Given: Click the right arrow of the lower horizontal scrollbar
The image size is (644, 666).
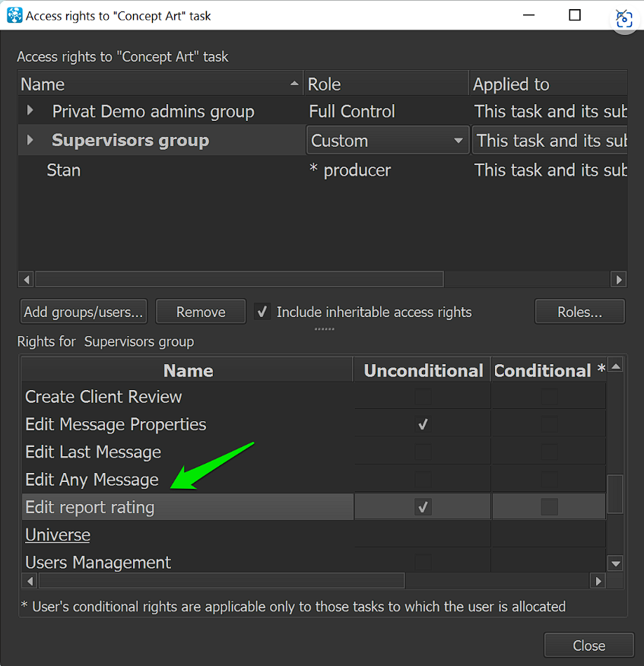Looking at the screenshot, I should [x=598, y=581].
